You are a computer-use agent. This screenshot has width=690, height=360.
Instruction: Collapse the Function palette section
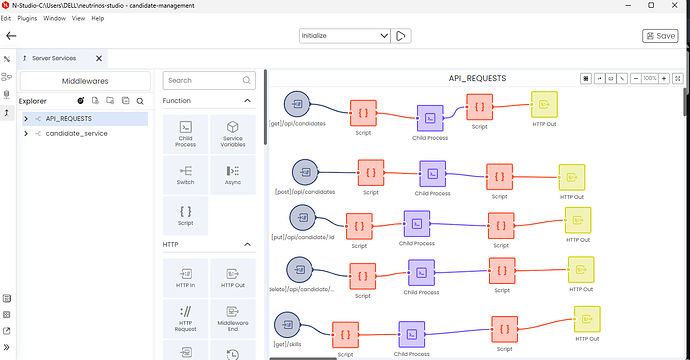click(247, 101)
